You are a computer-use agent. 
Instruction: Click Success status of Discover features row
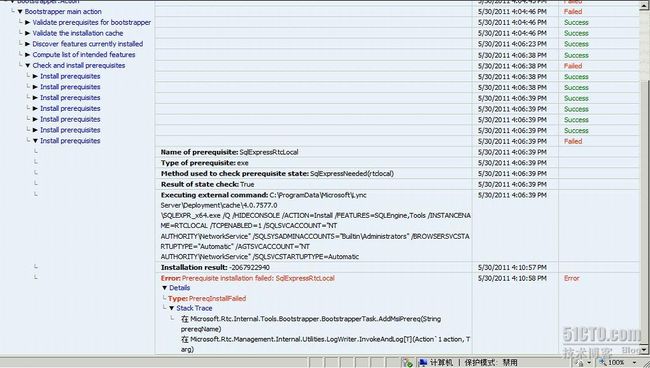[576, 44]
